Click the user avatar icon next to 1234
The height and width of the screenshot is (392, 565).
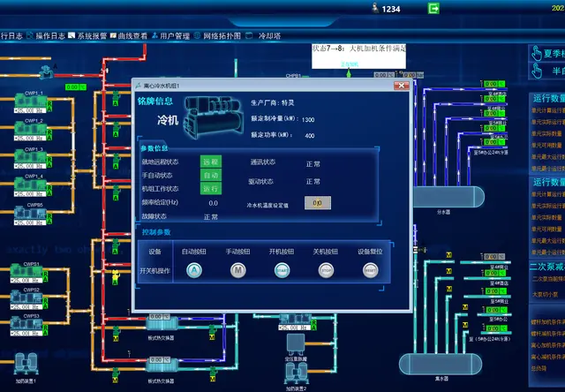375,8
